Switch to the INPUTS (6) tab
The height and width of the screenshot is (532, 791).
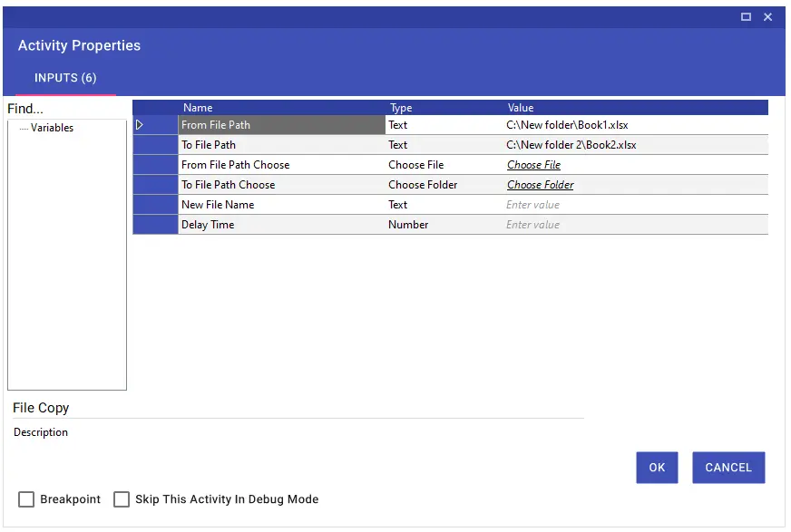coord(65,78)
